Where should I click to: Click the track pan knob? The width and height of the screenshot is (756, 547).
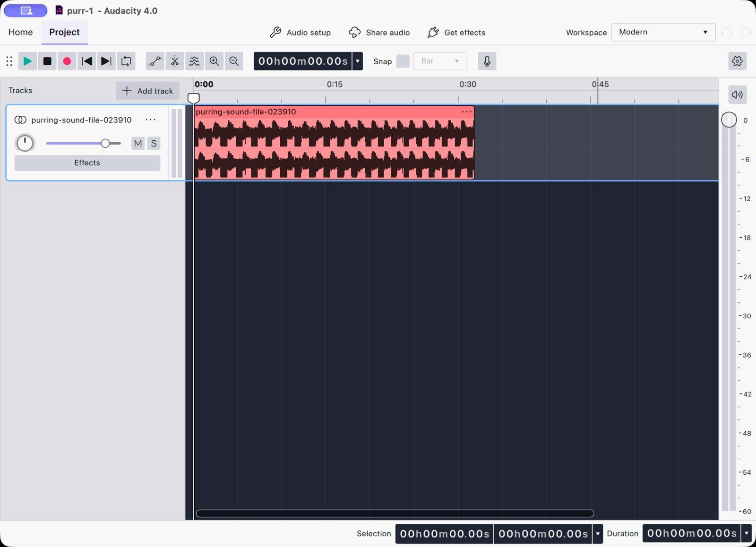click(25, 143)
